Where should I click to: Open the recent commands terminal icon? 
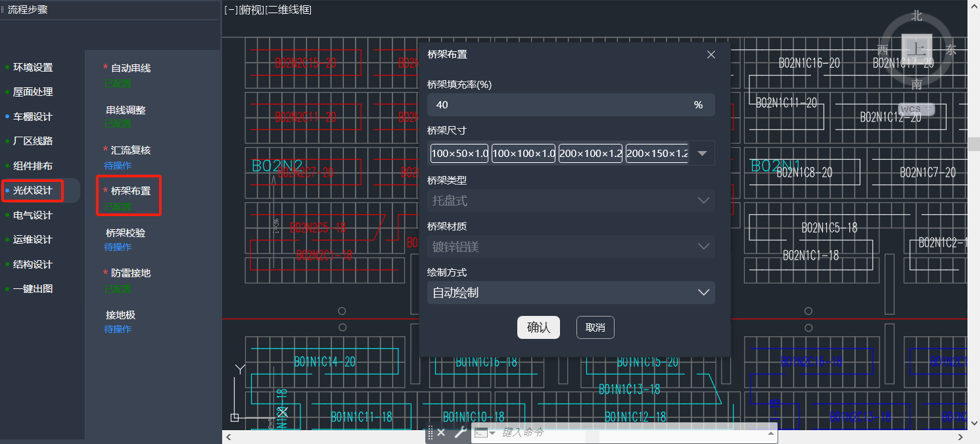click(x=482, y=432)
